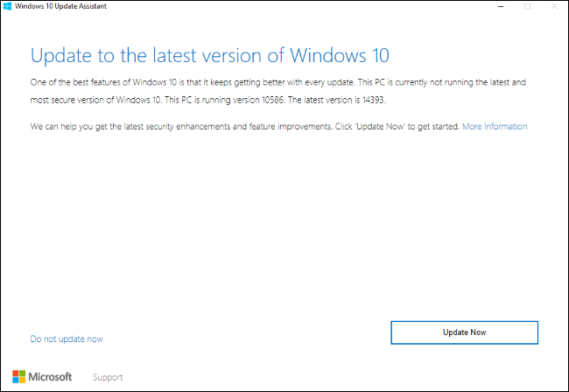Click the grayed-out maximize button
The image size is (569, 392).
527,6
